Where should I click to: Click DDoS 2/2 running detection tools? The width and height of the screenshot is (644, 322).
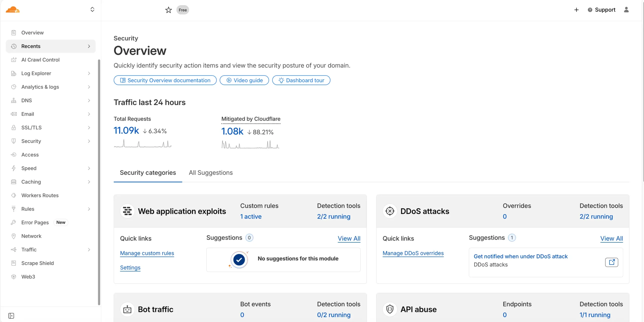point(596,217)
